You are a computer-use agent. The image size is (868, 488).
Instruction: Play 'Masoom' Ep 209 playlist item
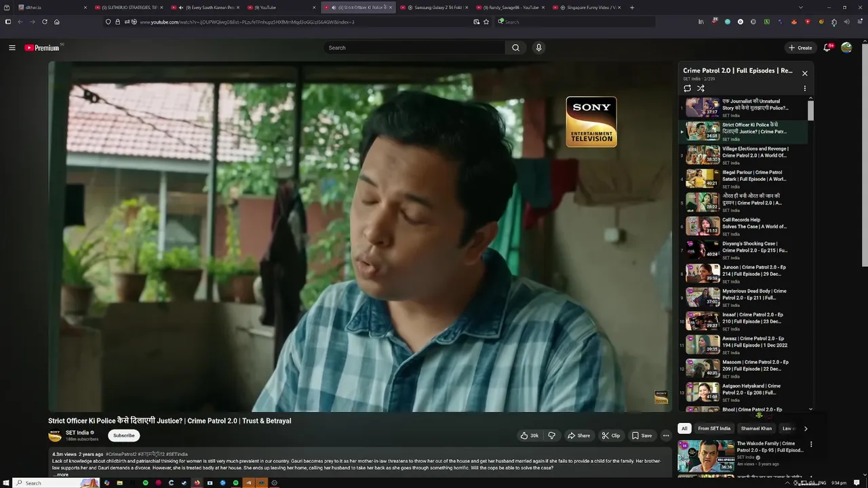pos(745,369)
